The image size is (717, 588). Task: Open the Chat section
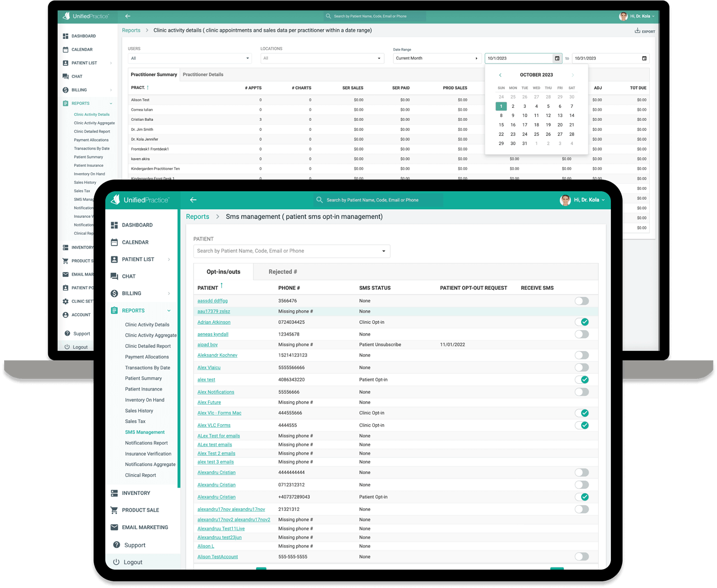pyautogui.click(x=114, y=276)
